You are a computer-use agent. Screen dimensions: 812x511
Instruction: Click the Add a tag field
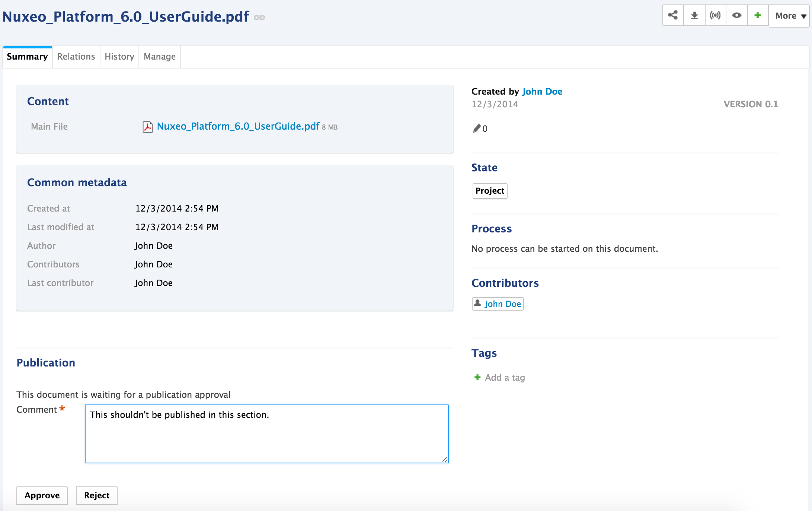pyautogui.click(x=505, y=377)
